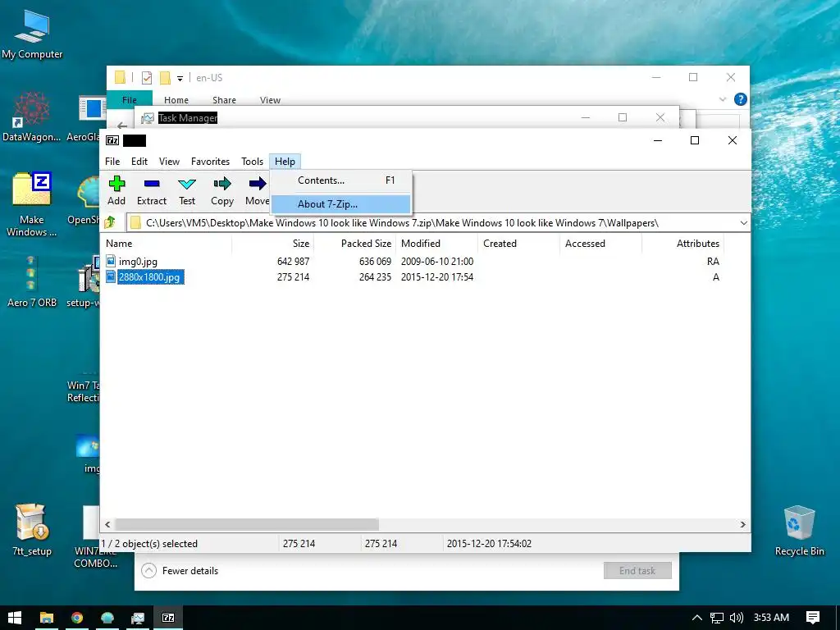Image resolution: width=840 pixels, height=630 pixels.
Task: Click the Task Manager window title
Action: (x=188, y=118)
